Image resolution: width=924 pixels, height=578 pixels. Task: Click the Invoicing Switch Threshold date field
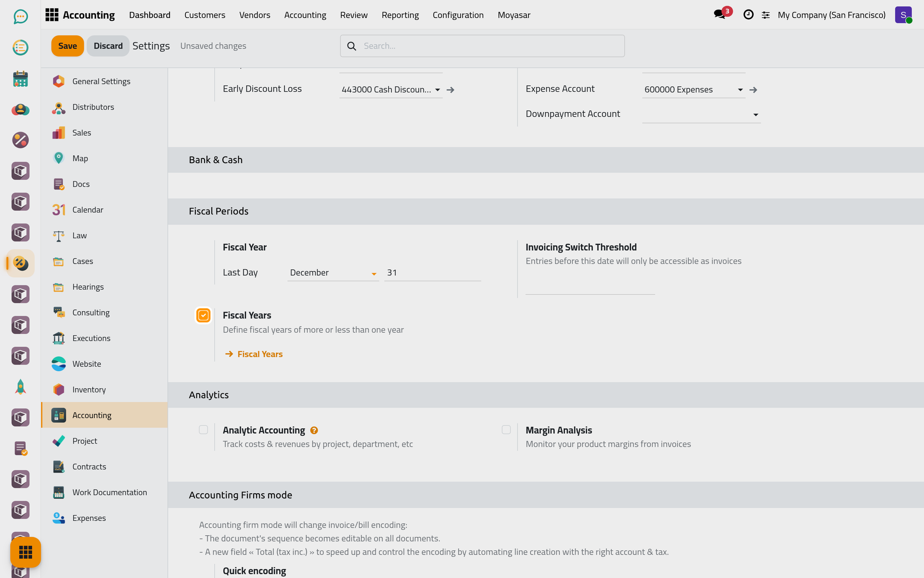click(590, 286)
